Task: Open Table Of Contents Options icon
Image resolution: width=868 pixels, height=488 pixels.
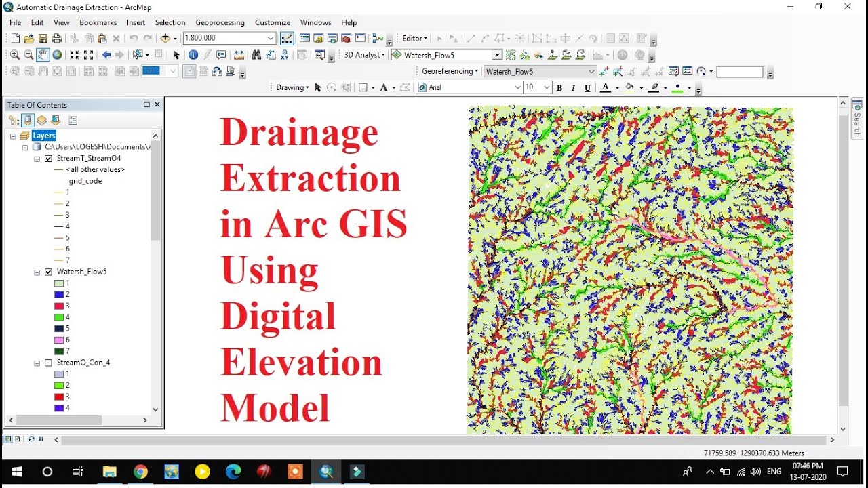Action: 73,120
